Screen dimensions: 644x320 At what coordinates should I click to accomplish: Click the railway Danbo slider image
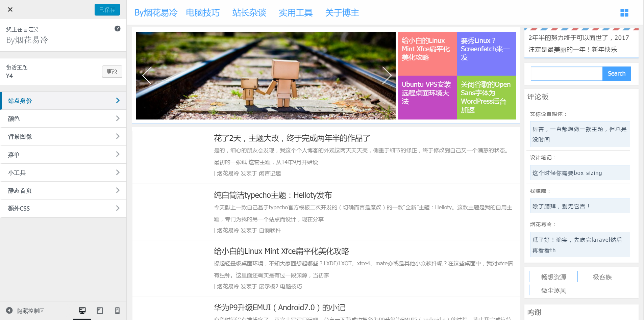pos(266,76)
